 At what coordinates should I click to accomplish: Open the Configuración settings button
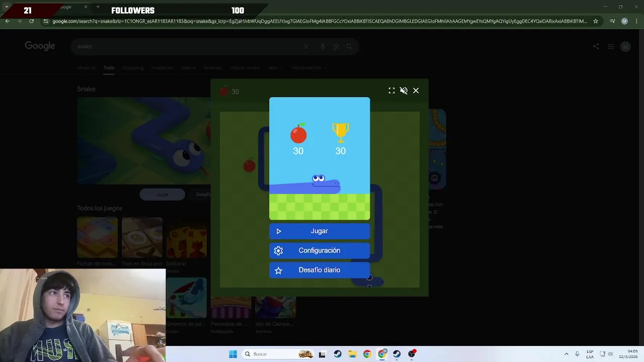[x=319, y=250]
